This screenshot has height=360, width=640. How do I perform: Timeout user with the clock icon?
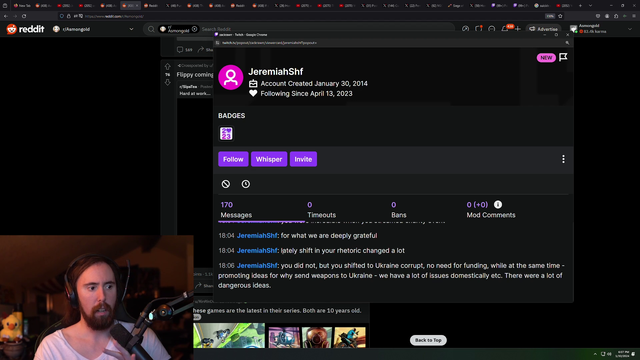[246, 184]
